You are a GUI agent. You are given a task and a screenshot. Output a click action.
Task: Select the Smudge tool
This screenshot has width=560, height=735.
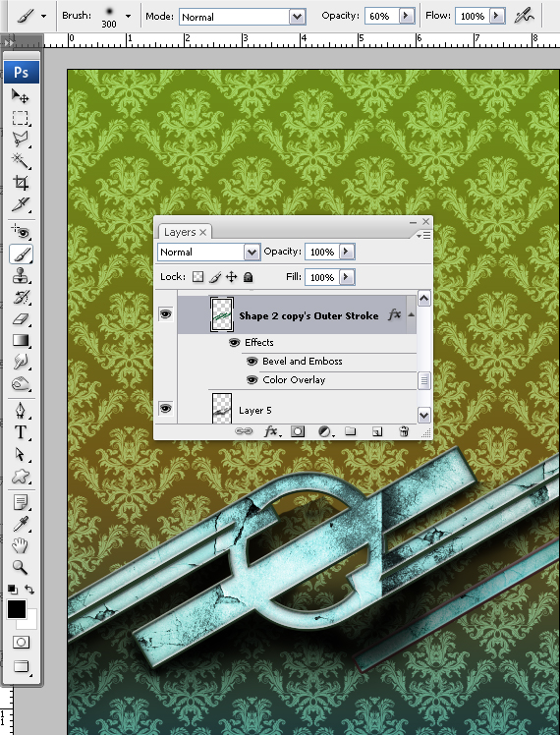click(x=21, y=362)
